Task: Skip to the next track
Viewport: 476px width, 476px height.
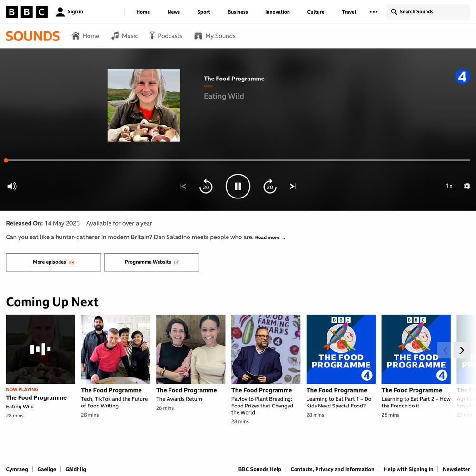Action: point(293,186)
